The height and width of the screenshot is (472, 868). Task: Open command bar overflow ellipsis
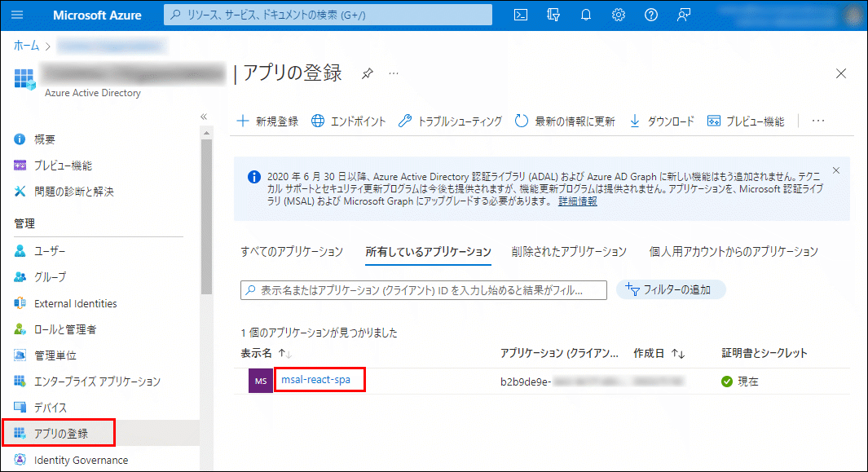tap(818, 121)
